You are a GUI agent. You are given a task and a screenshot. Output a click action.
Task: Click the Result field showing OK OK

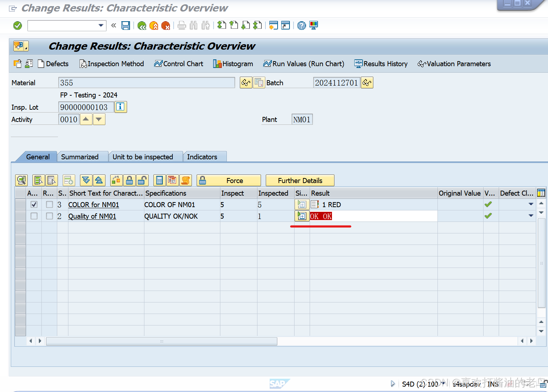(373, 216)
